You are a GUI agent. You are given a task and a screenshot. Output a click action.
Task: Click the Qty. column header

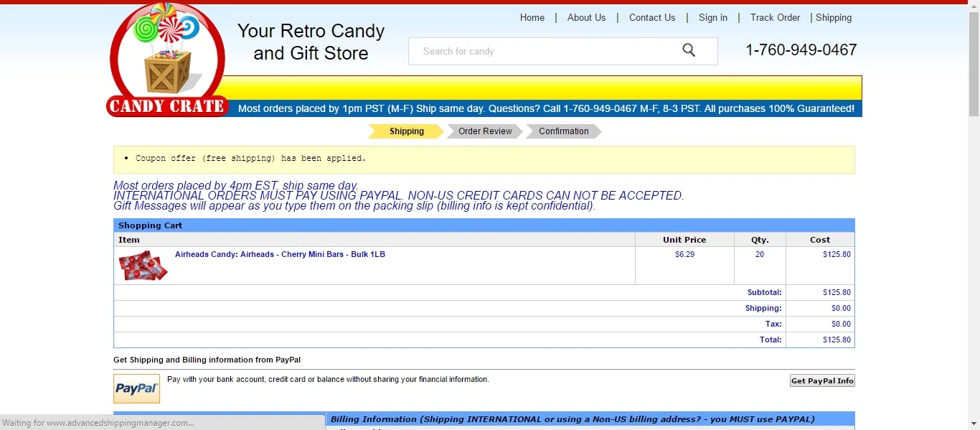[x=760, y=240]
